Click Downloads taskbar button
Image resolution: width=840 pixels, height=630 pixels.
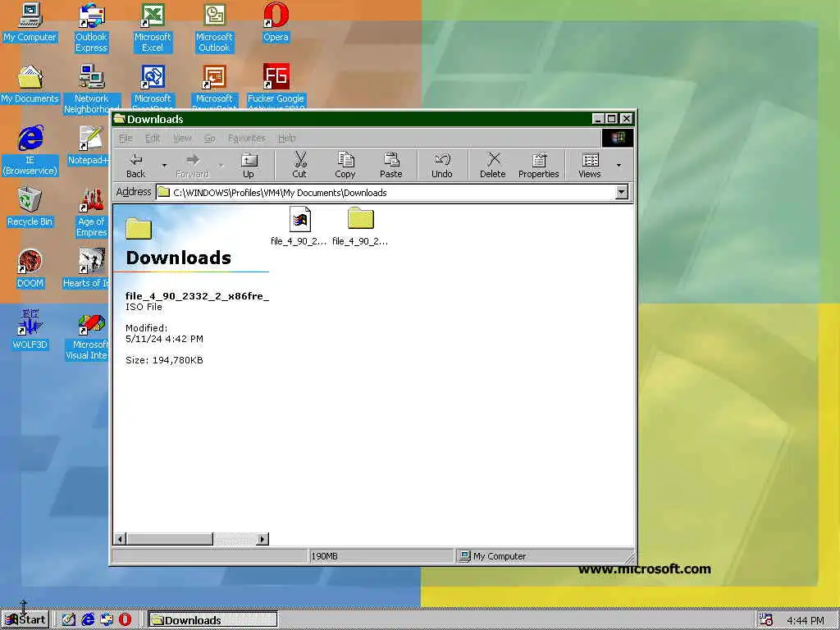pyautogui.click(x=212, y=620)
